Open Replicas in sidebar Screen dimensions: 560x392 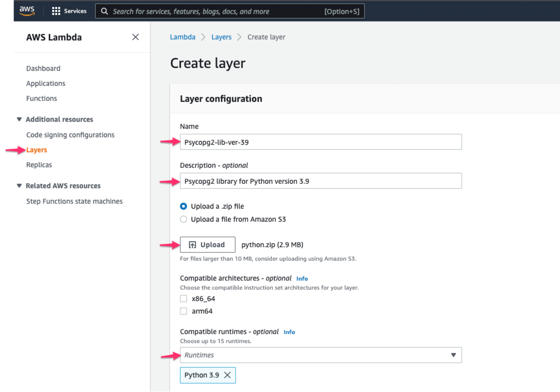pos(39,165)
